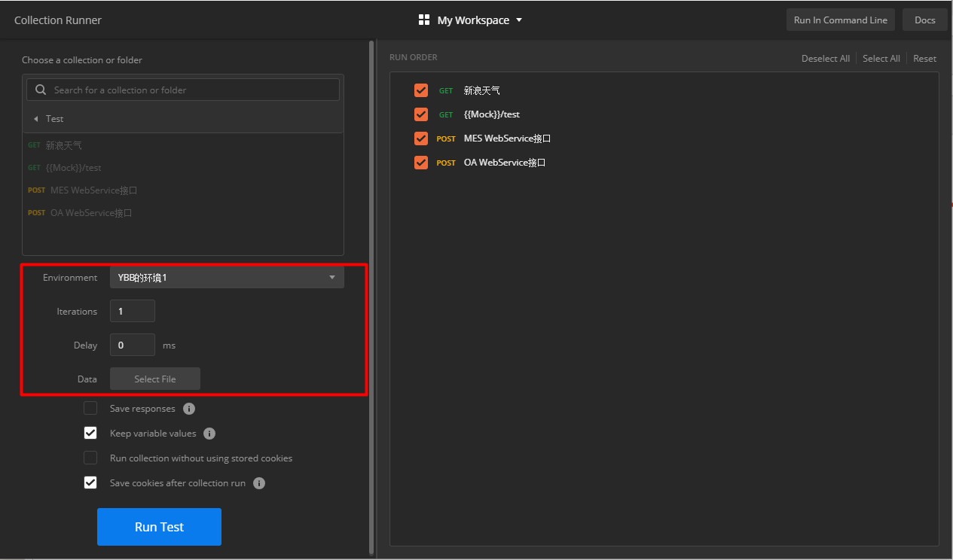Uncheck OA WebService接口 in the run order
The image size is (953, 560).
pyautogui.click(x=421, y=163)
